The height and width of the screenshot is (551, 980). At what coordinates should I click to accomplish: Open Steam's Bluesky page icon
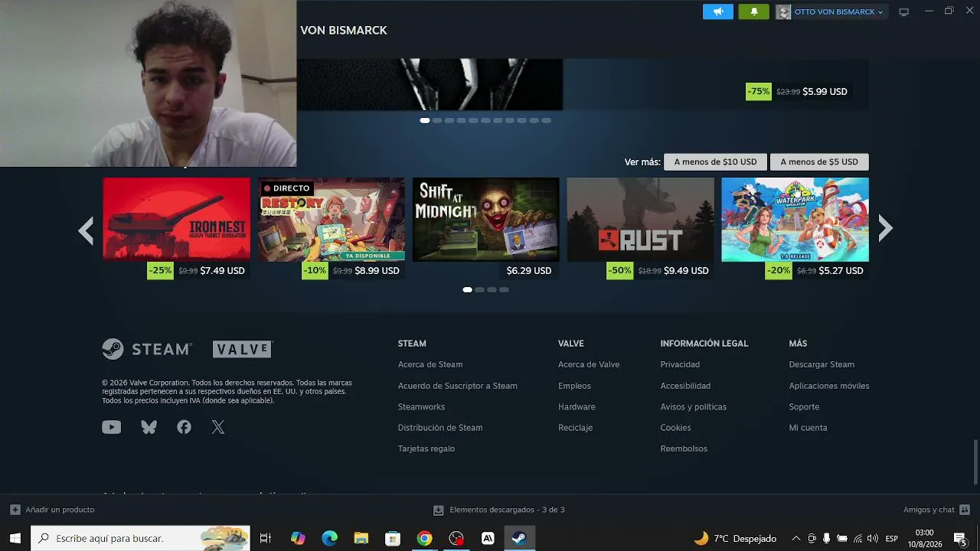pyautogui.click(x=149, y=428)
